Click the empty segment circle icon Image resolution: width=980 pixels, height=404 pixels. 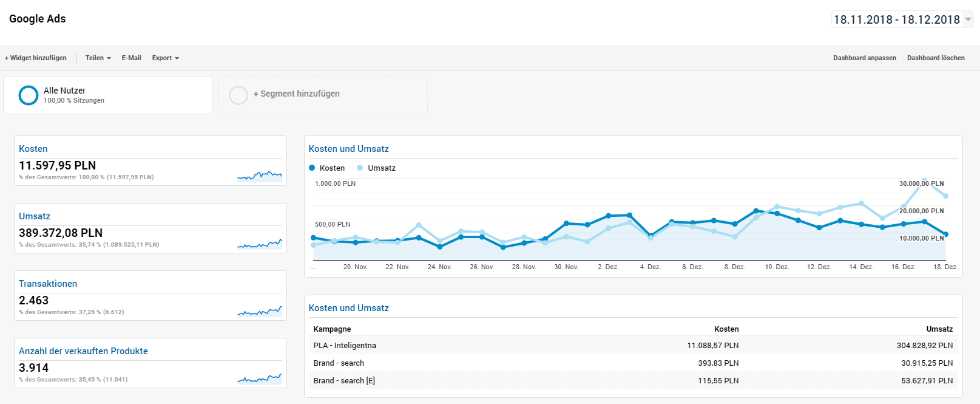coord(238,95)
